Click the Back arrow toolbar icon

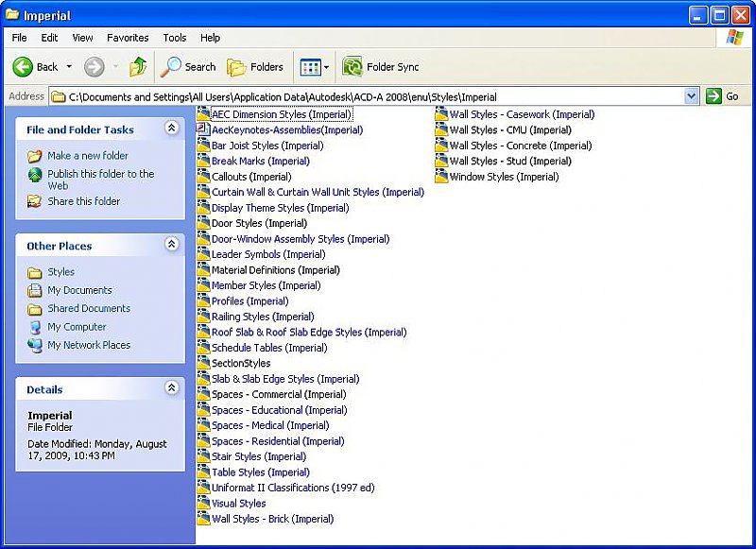[24, 67]
